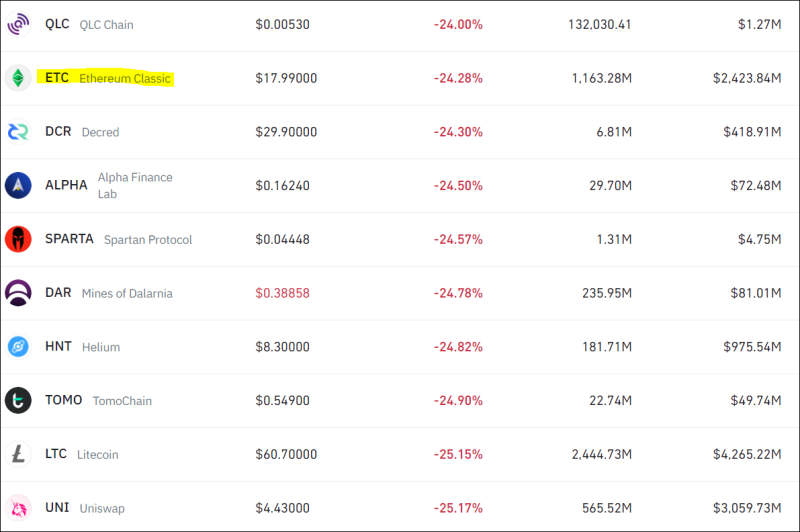The width and height of the screenshot is (800, 532).
Task: Click the $0.54900 TOMO price
Action: tap(283, 400)
